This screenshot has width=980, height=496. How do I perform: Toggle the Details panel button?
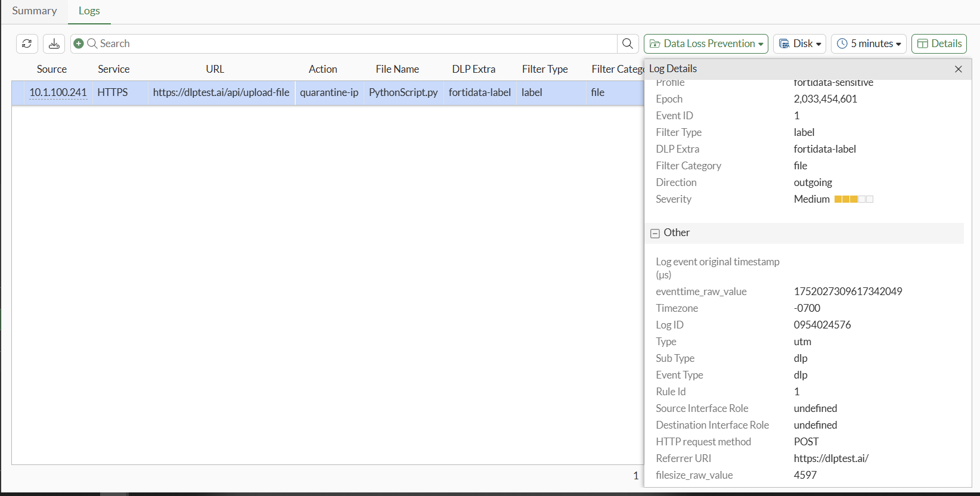click(939, 44)
